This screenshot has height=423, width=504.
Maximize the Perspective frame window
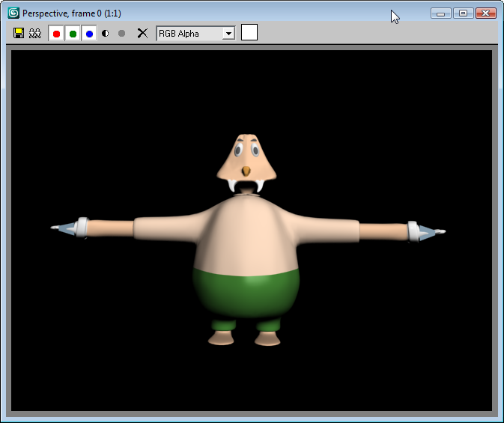[x=463, y=13]
